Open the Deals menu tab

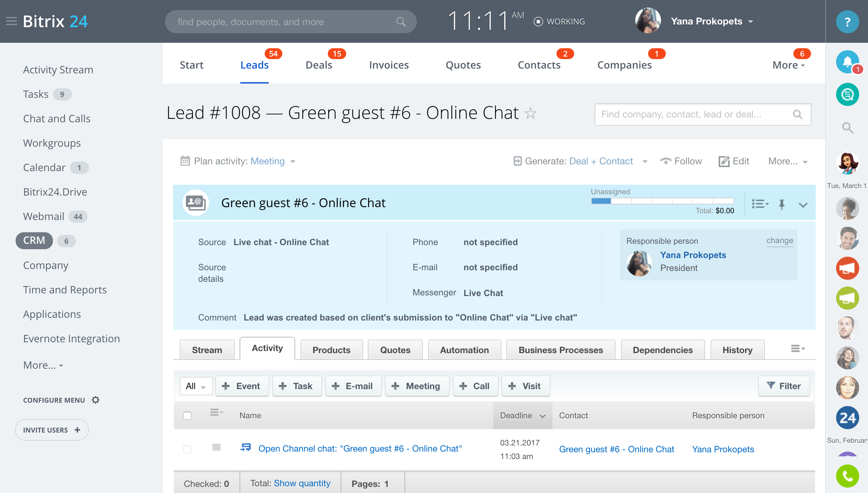click(x=319, y=65)
